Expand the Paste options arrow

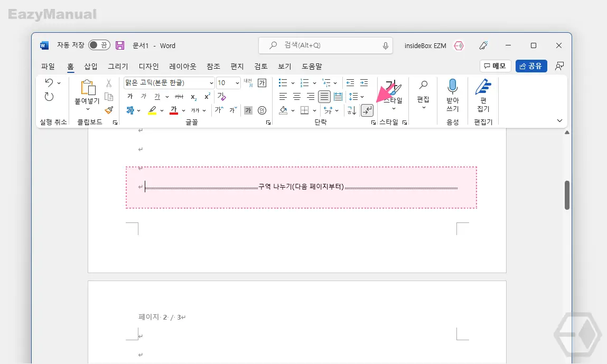(88, 109)
